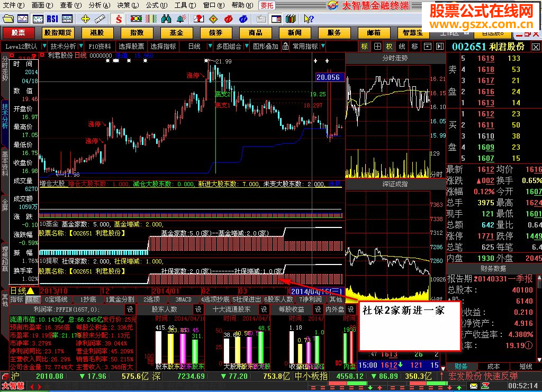Click the 2014/04/16 date marker on timeline
Screen dimensions: 542x392
point(317,291)
